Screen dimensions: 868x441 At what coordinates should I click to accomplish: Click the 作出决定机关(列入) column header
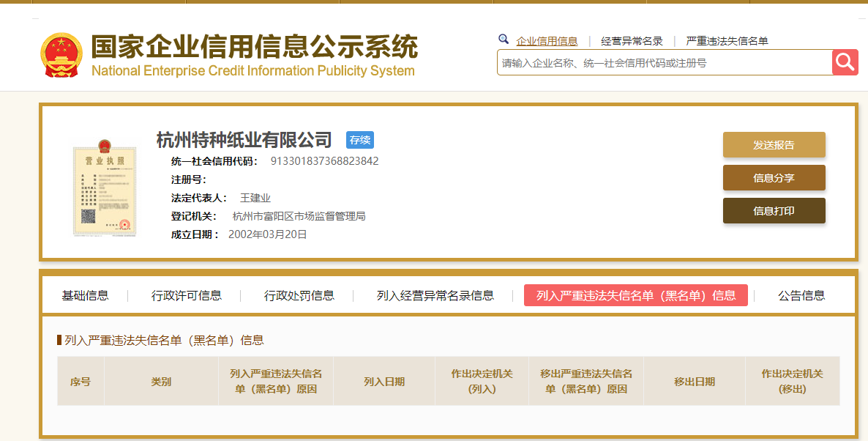[482, 381]
